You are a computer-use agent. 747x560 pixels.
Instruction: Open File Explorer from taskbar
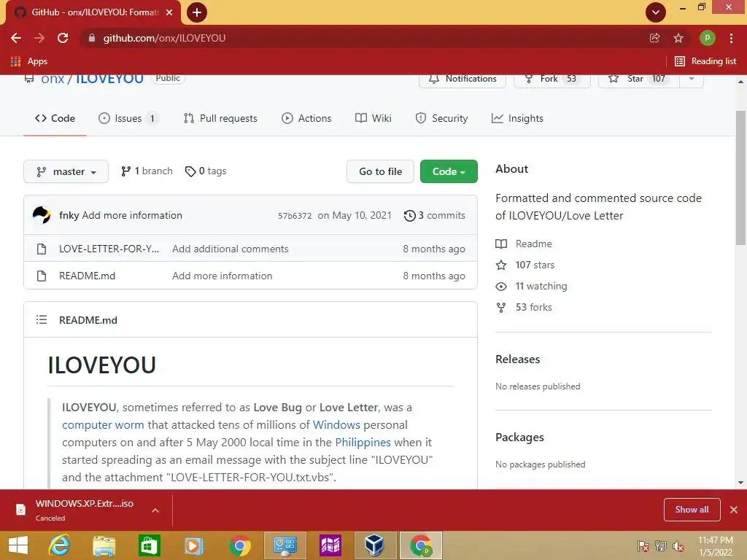[x=104, y=545]
